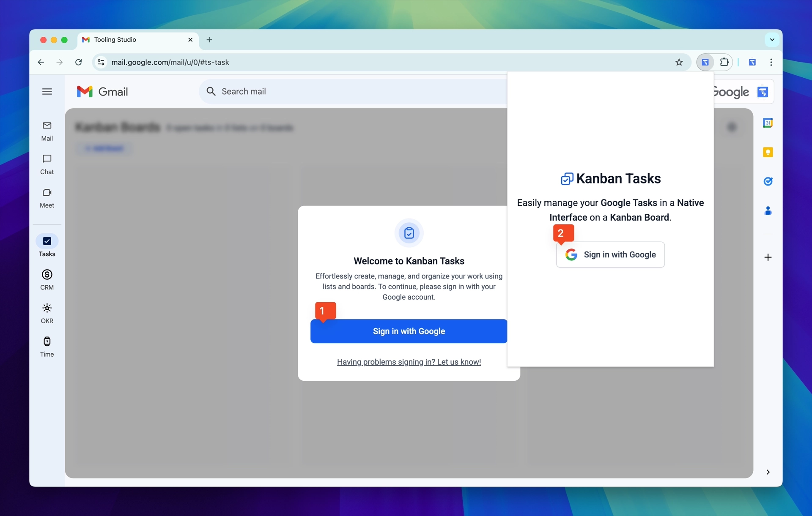Click the clipboard check icon in welcome dialog
The height and width of the screenshot is (516, 812).
pyautogui.click(x=409, y=233)
